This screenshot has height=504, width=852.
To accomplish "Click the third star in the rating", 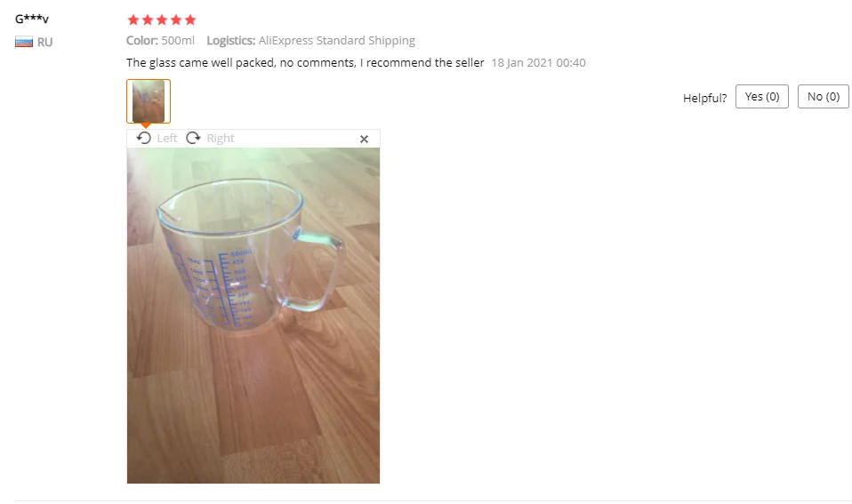I will pos(161,20).
